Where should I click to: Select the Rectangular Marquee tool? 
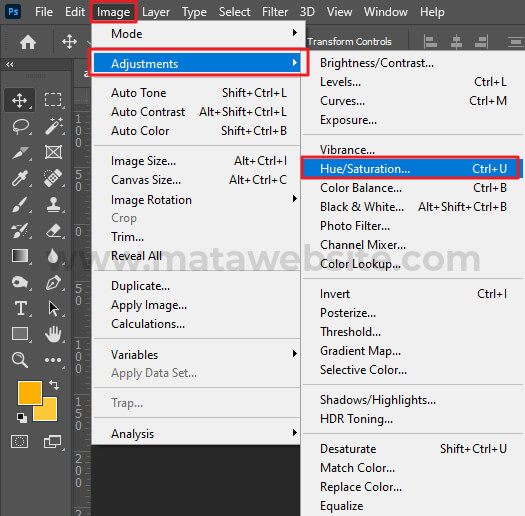coord(53,100)
